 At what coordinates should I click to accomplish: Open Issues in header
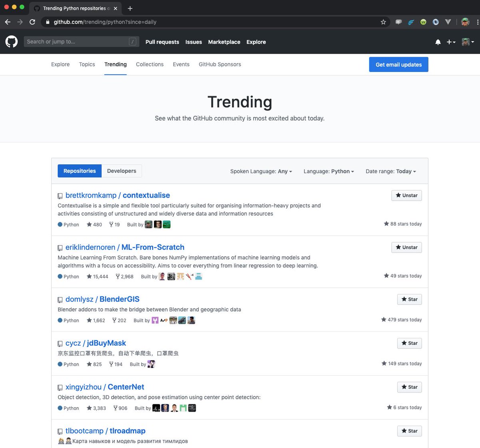194,42
